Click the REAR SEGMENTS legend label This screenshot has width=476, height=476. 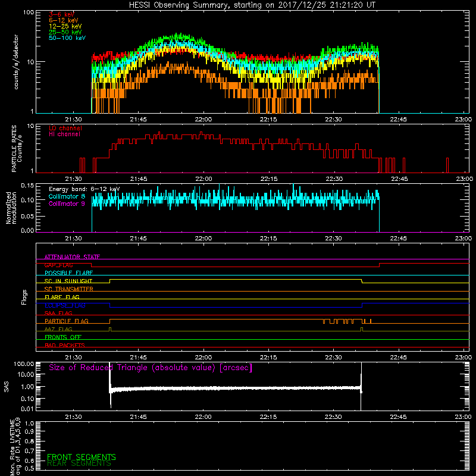pos(79,464)
